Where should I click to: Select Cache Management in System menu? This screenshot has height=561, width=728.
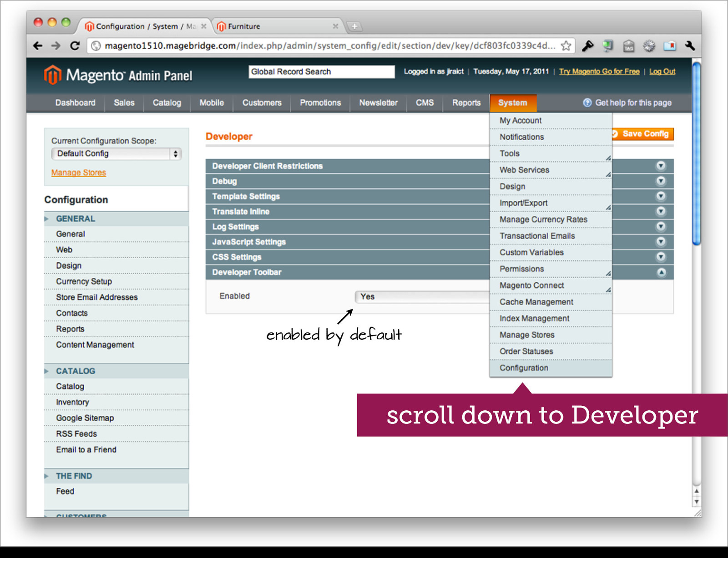point(551,302)
